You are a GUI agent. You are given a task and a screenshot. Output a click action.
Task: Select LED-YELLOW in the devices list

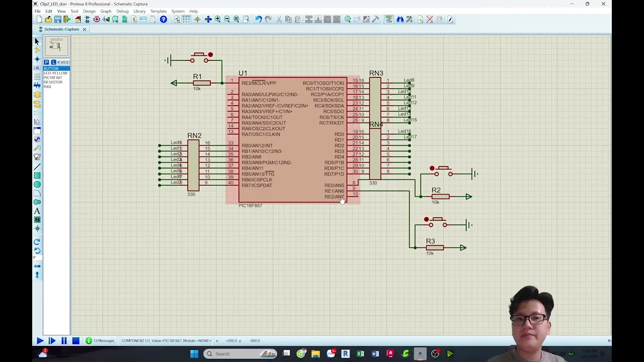coord(55,73)
